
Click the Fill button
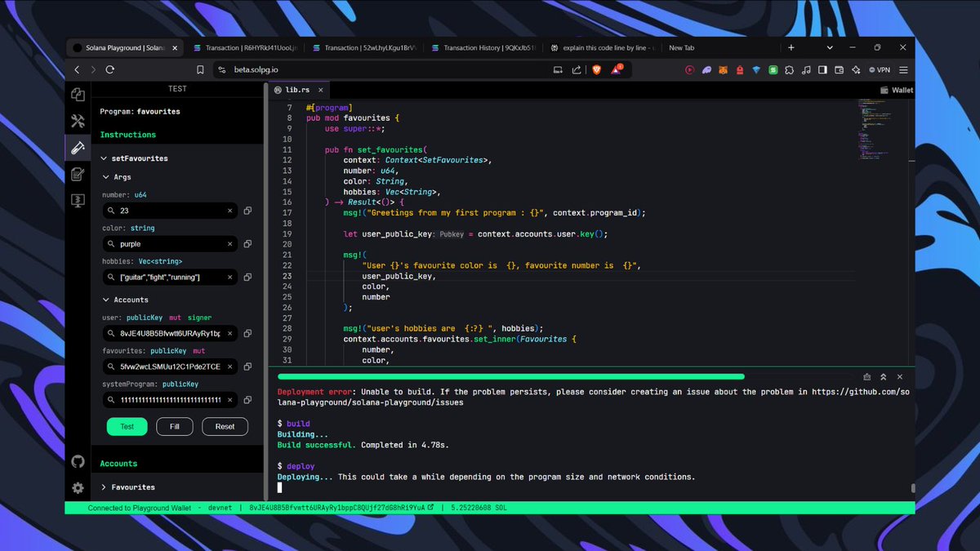175,426
